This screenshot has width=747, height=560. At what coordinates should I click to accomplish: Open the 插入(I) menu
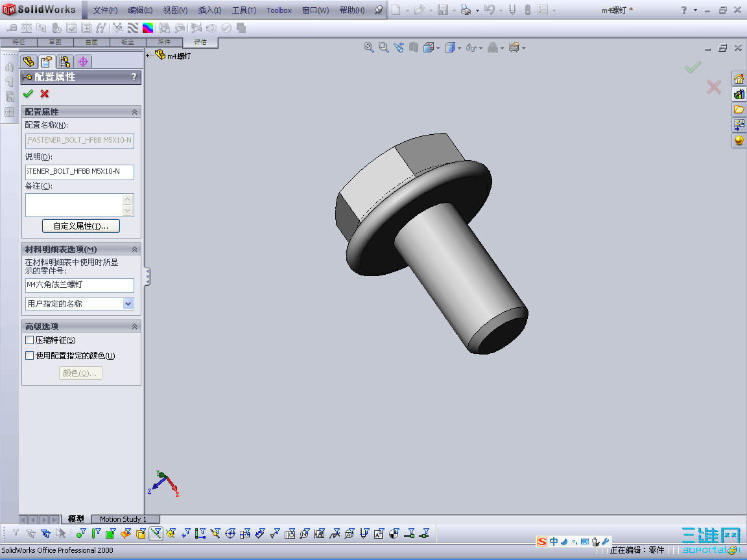(x=209, y=10)
